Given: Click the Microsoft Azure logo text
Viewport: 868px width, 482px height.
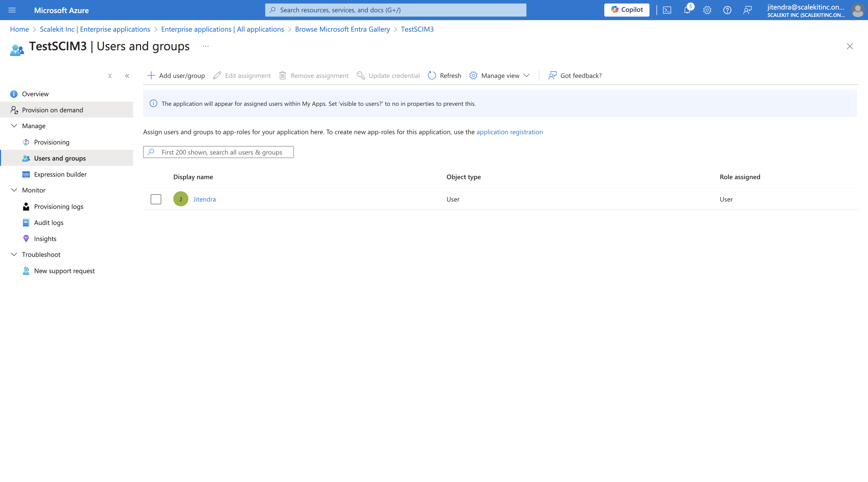Looking at the screenshot, I should click(61, 11).
